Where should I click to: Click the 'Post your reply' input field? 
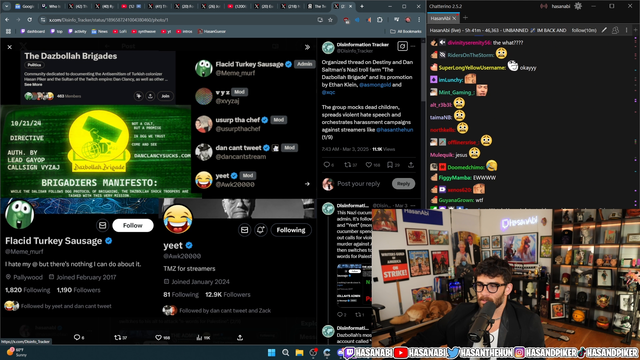pyautogui.click(x=358, y=184)
